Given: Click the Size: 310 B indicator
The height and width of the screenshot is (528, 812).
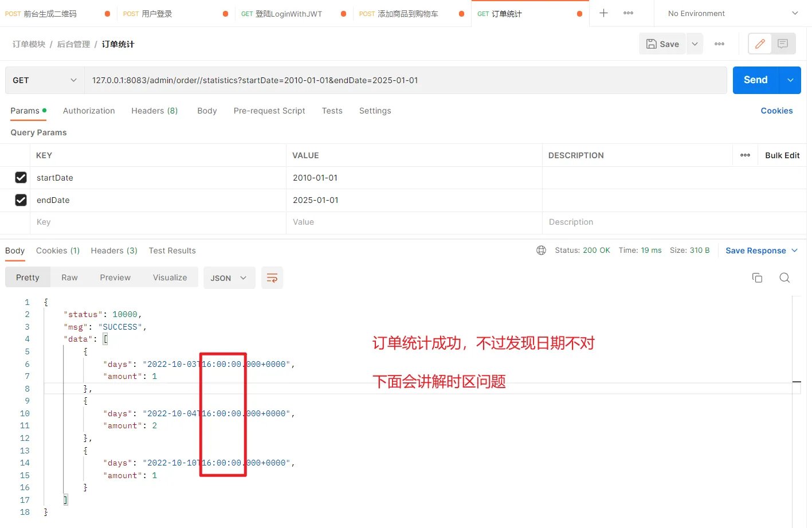Looking at the screenshot, I should coord(689,251).
